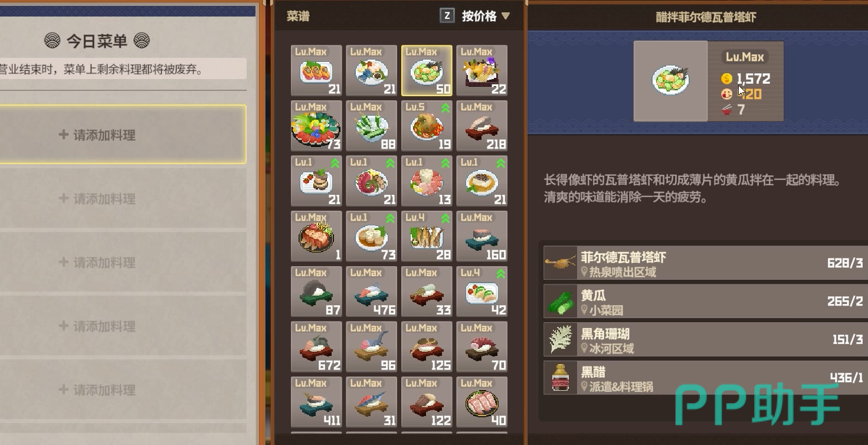Click the dropdown arrow next to 按价格
The width and height of the screenshot is (868, 445).
(505, 17)
